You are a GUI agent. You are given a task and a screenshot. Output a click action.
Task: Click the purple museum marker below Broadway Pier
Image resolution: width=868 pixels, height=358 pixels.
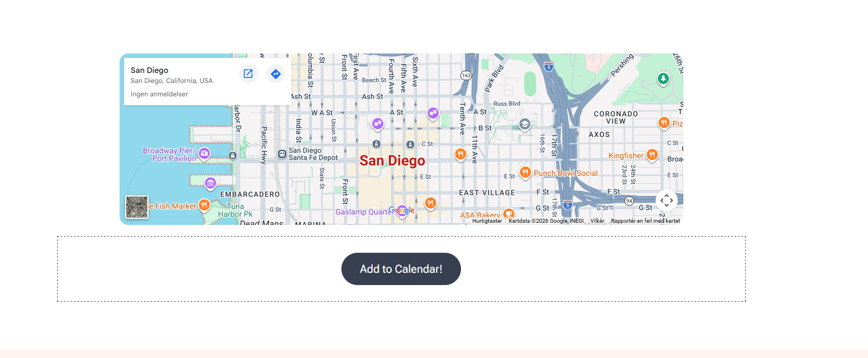[x=210, y=183]
